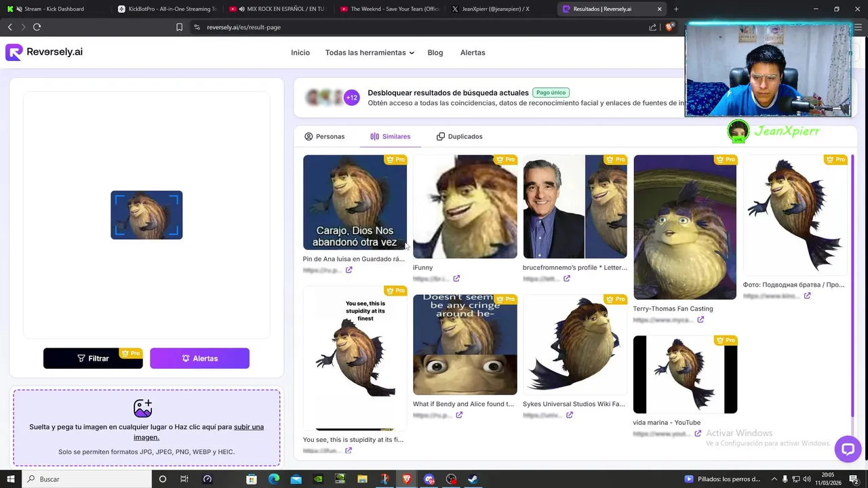
Task: Switch to KickBotPro browser tab
Action: [166, 9]
